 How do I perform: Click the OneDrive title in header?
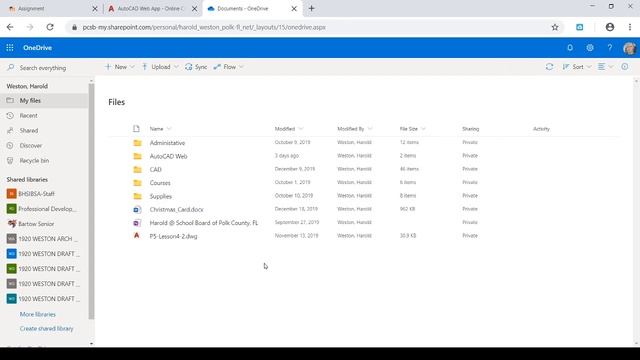pyautogui.click(x=38, y=48)
